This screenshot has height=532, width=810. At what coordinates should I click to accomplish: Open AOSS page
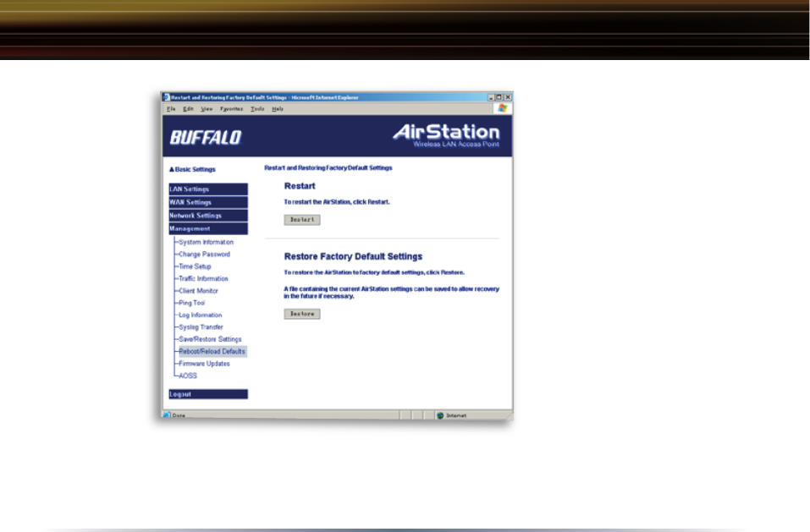pos(188,376)
